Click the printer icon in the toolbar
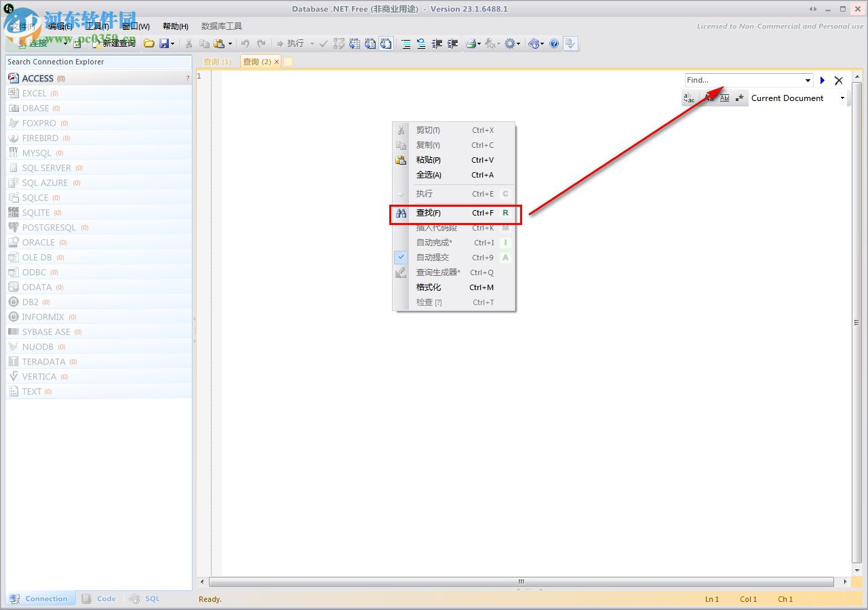Screen dimensions: 868x610 click(x=471, y=43)
